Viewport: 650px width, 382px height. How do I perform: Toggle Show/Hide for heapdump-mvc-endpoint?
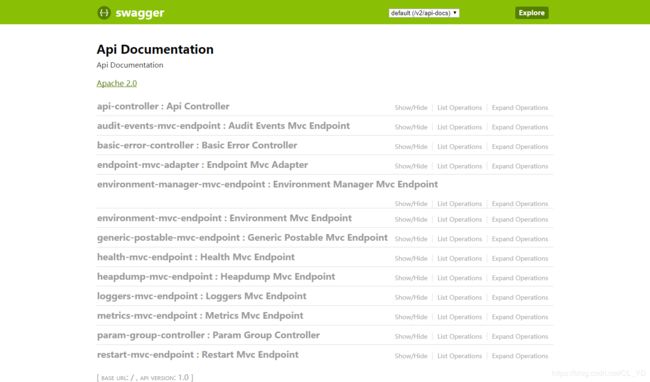(x=411, y=278)
